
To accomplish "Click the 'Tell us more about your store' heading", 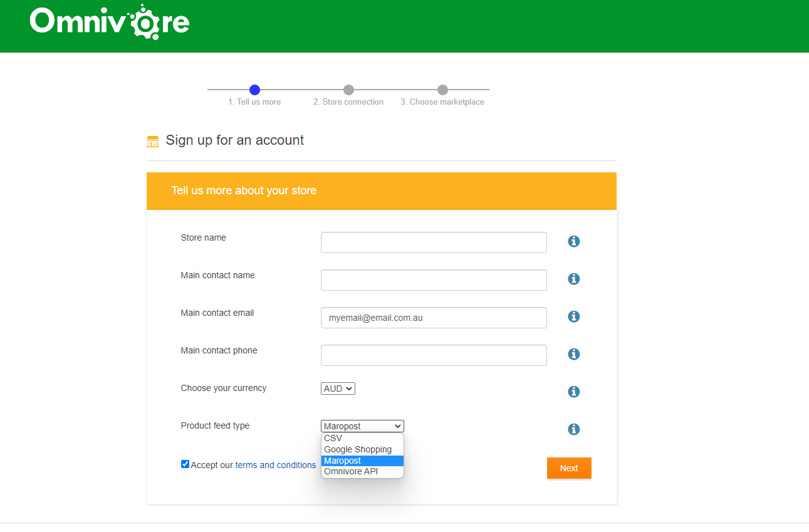I will point(244,190).
